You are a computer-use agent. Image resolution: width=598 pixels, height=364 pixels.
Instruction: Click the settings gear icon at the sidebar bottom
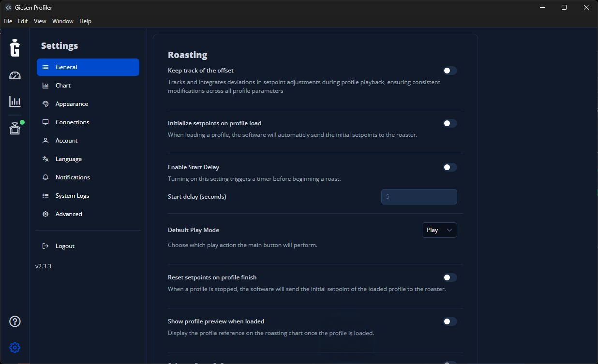tap(15, 348)
